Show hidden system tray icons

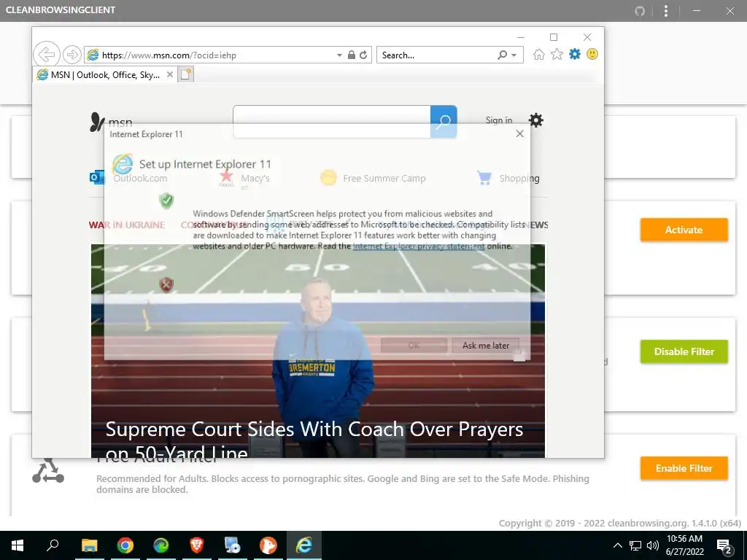617,545
